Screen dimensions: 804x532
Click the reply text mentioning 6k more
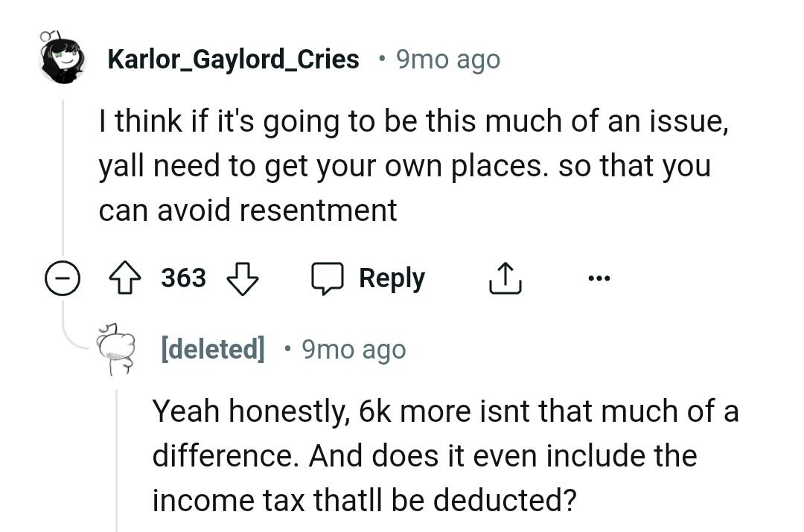pyautogui.click(x=445, y=411)
